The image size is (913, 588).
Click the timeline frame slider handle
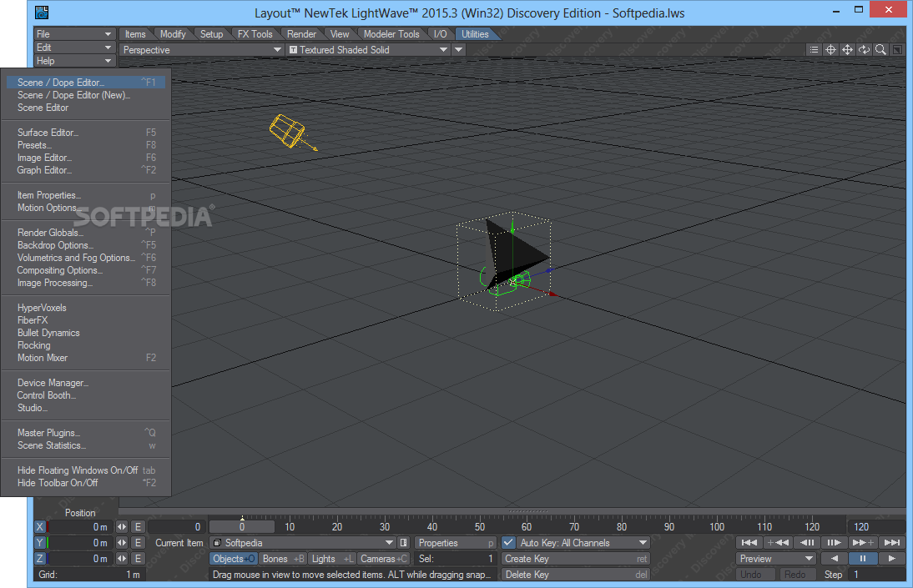tap(242, 527)
